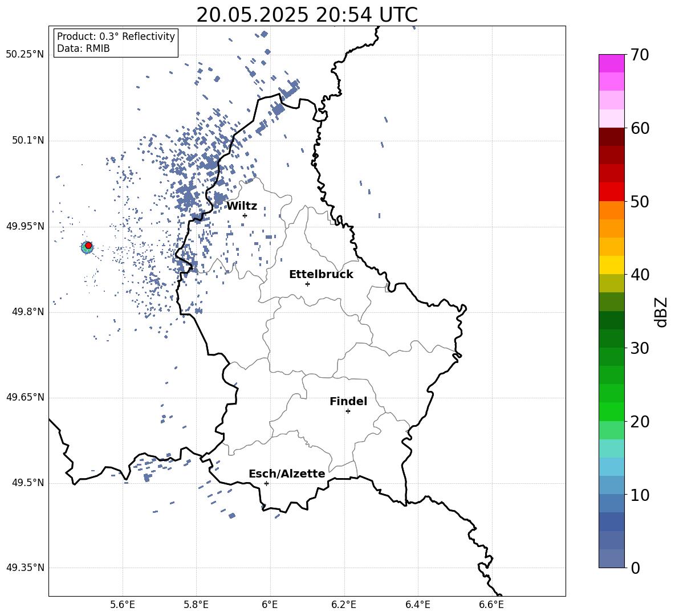This screenshot has height=616, width=675.
Task: Click the Findel cross marker
Action: 348,411
